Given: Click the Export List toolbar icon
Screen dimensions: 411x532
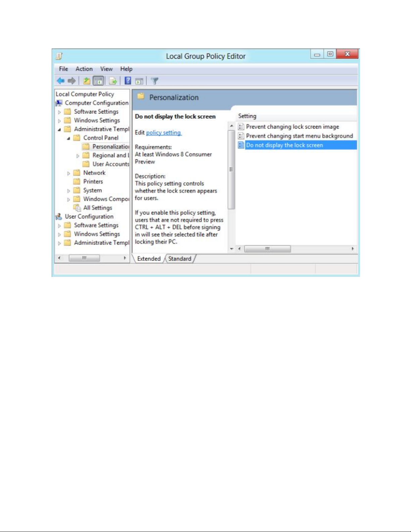Looking at the screenshot, I should pyautogui.click(x=113, y=81).
